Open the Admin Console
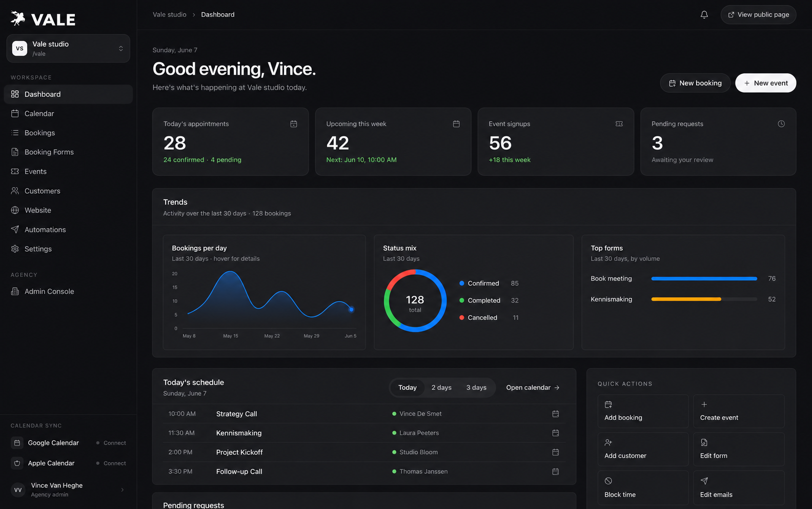 [x=68, y=292]
